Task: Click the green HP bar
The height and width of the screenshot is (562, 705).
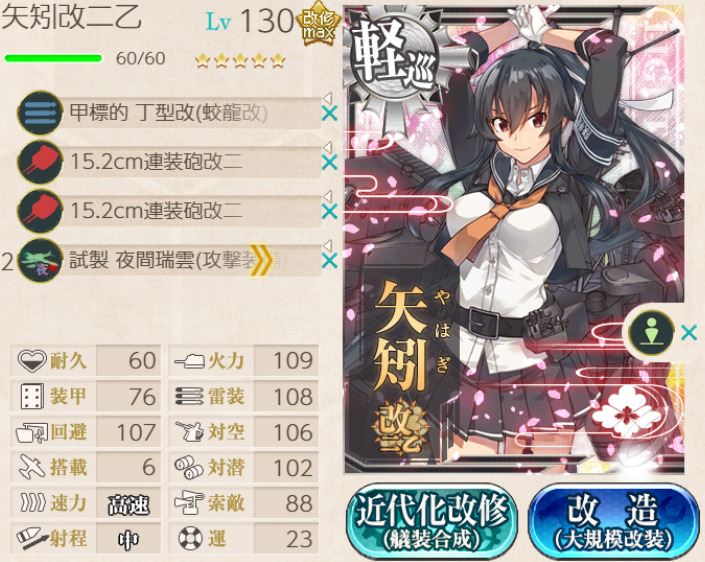Action: click(x=53, y=58)
